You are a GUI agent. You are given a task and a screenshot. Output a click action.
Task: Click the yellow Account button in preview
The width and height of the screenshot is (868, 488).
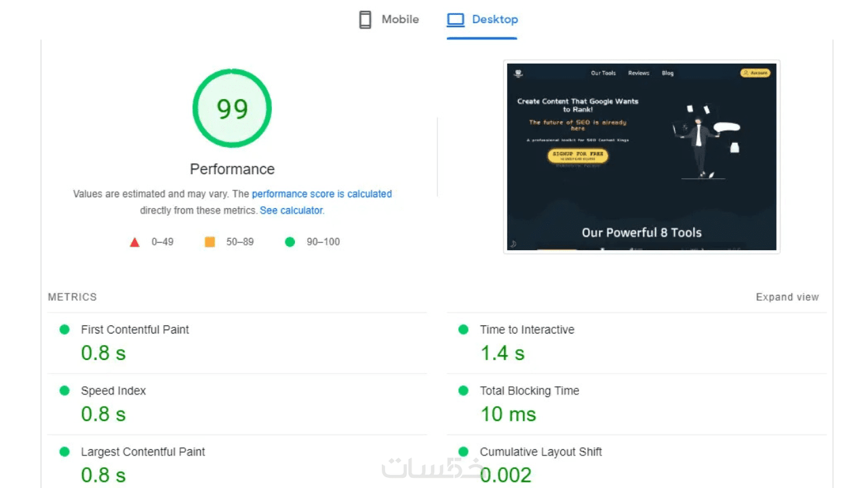[755, 73]
